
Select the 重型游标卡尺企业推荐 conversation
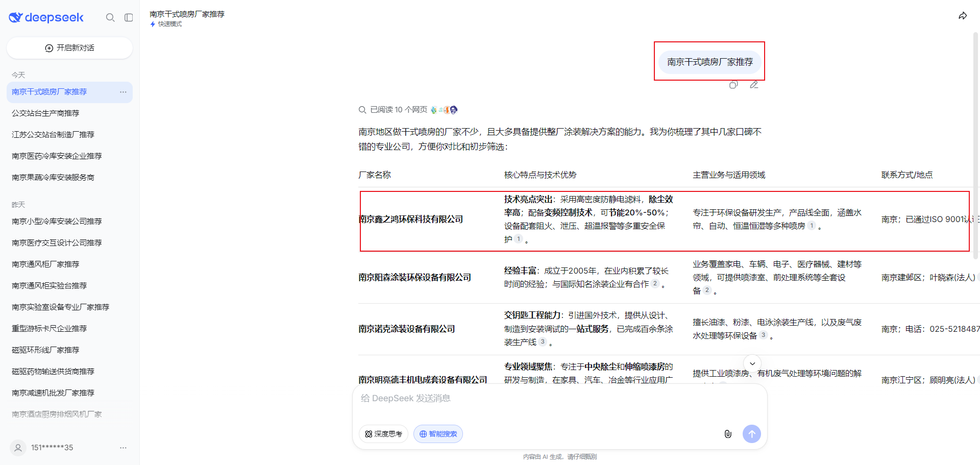[69, 329]
